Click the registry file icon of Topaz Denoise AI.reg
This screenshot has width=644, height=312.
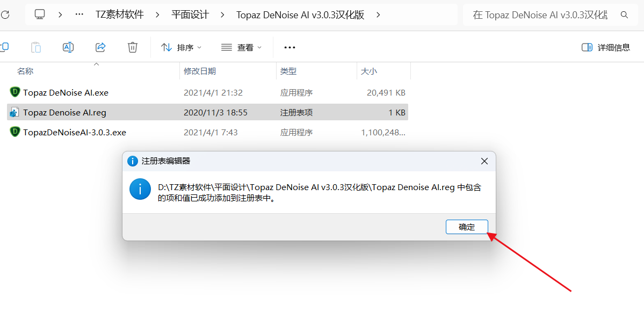click(x=15, y=112)
